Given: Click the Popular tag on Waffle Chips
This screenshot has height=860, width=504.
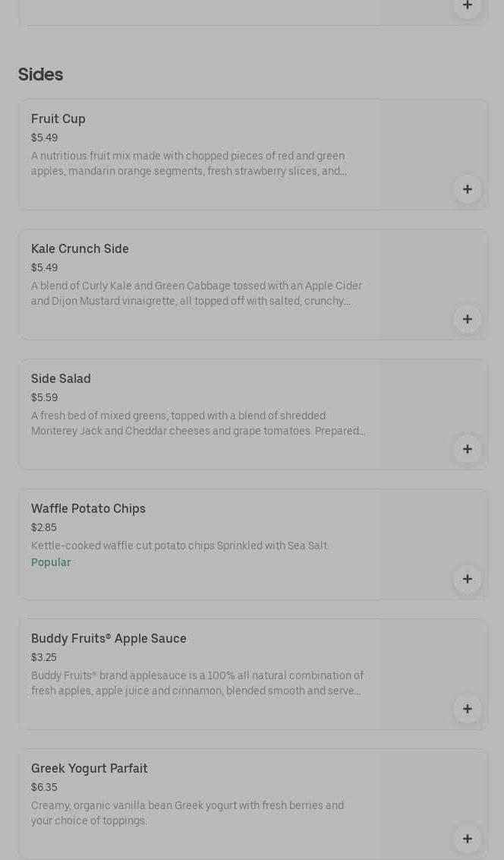Looking at the screenshot, I should (51, 562).
